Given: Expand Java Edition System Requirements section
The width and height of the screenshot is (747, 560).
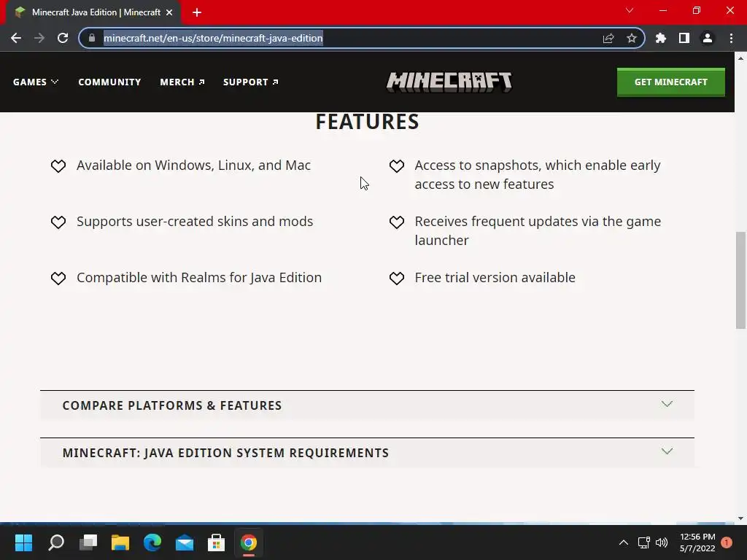Looking at the screenshot, I should [367, 452].
